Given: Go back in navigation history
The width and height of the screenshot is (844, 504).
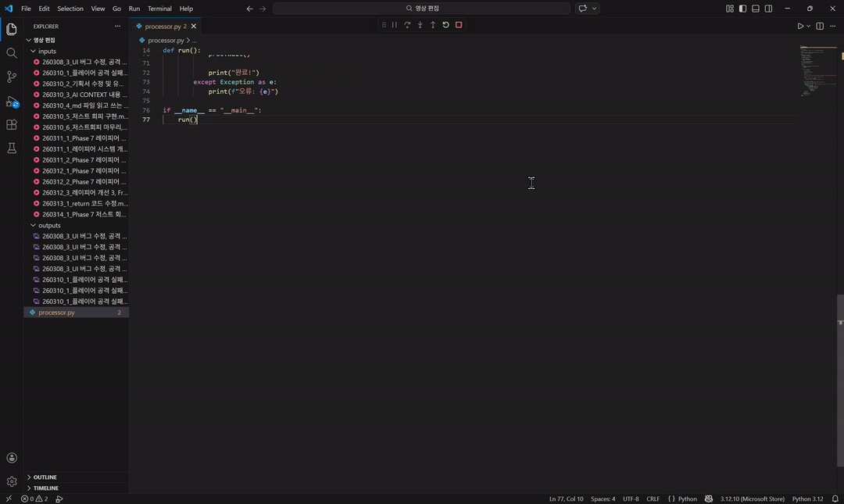Looking at the screenshot, I should click(x=250, y=9).
